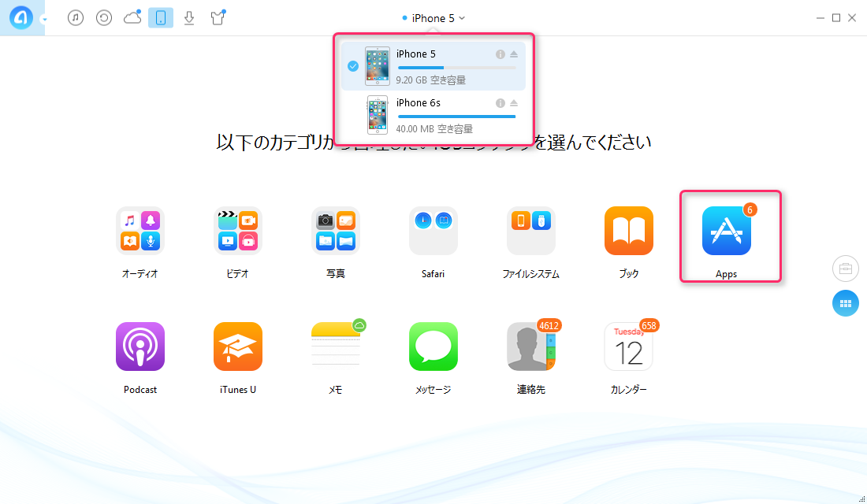
Task: Eject iPhone 5
Action: point(514,54)
